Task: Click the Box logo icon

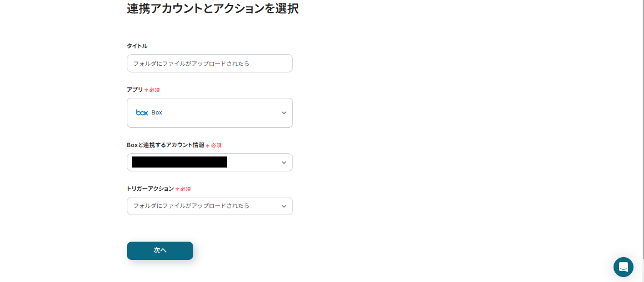Action: coord(142,113)
